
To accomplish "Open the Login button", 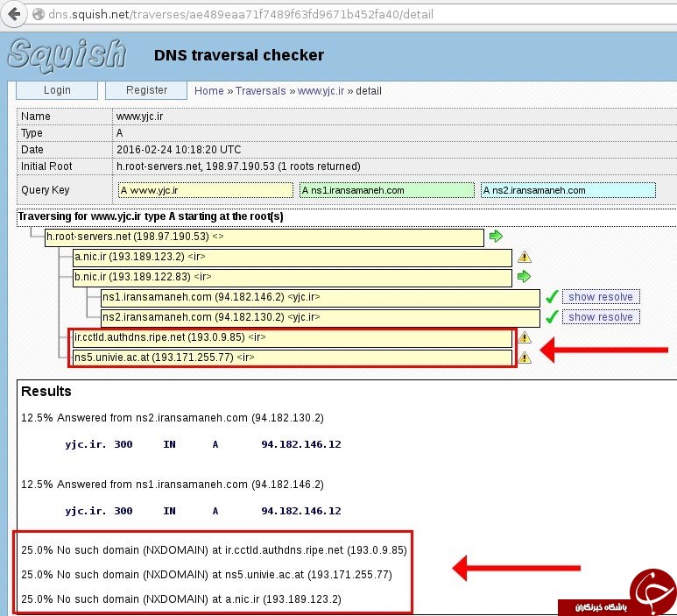I will pos(57,90).
